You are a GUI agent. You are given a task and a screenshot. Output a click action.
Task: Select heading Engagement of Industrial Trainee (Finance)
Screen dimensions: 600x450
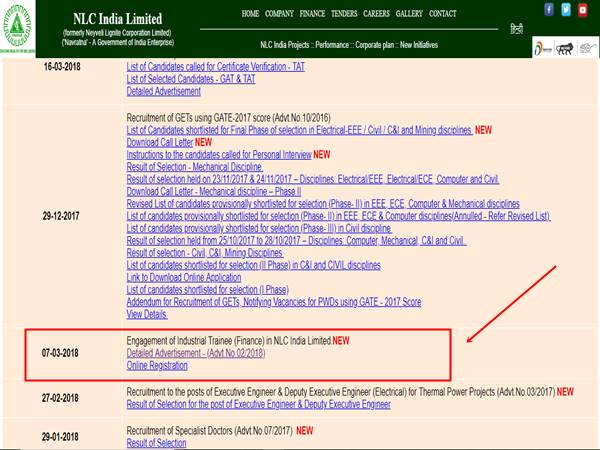pos(228,341)
